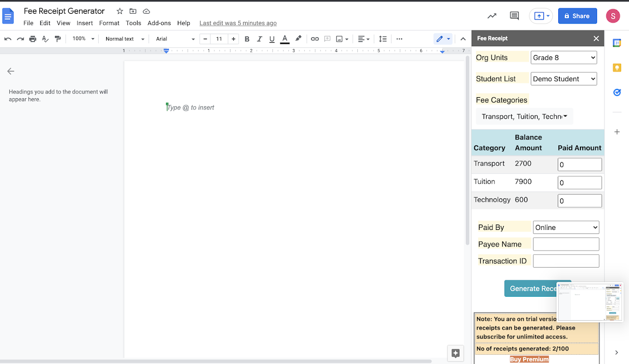Toggle underline formatting

click(x=272, y=39)
